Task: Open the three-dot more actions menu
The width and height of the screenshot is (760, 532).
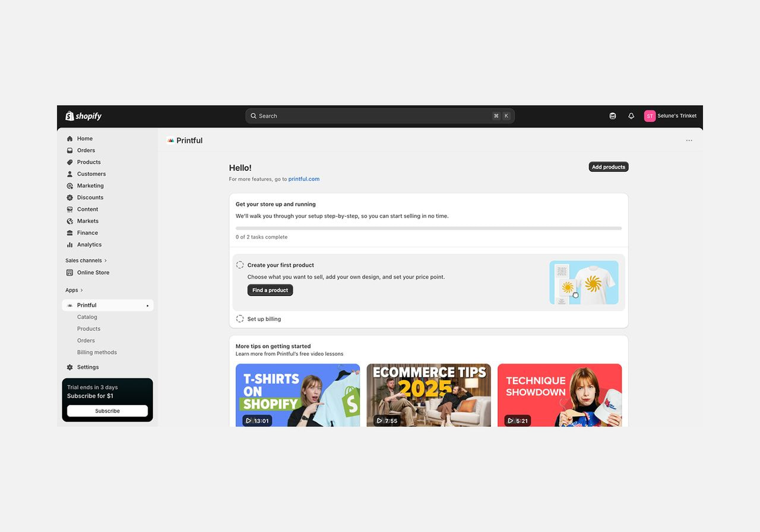Action: [x=689, y=141]
